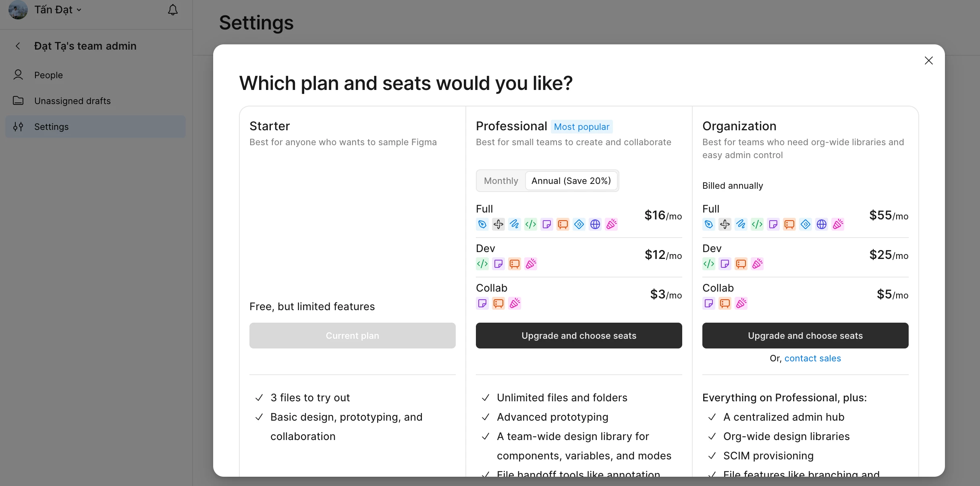Upgrade to Professional and choose seats
Screen dimensions: 980x486
(579, 336)
